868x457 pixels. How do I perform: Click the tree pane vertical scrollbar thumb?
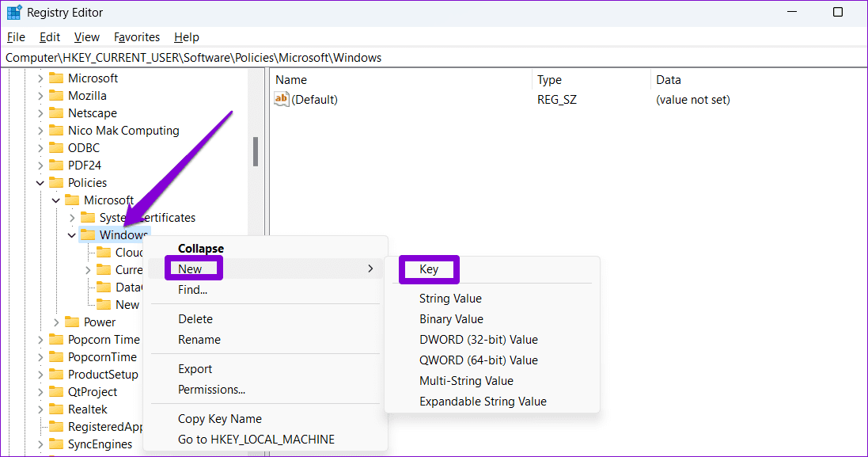pos(256,152)
